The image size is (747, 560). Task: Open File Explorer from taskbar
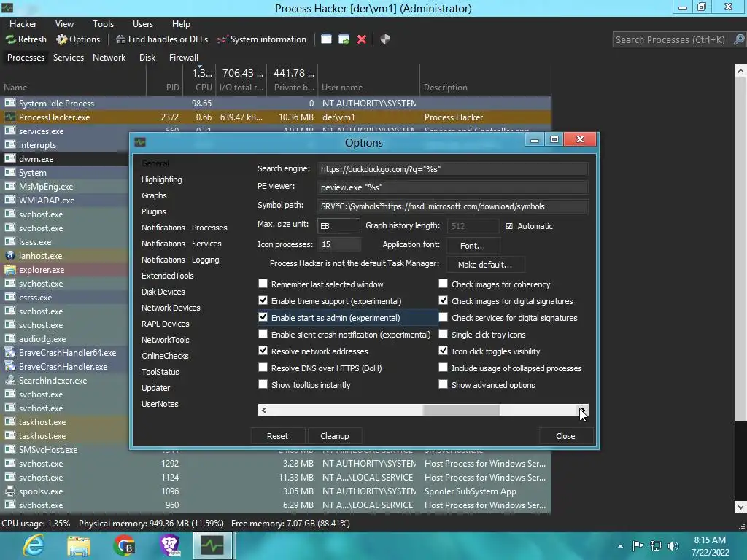click(x=79, y=545)
